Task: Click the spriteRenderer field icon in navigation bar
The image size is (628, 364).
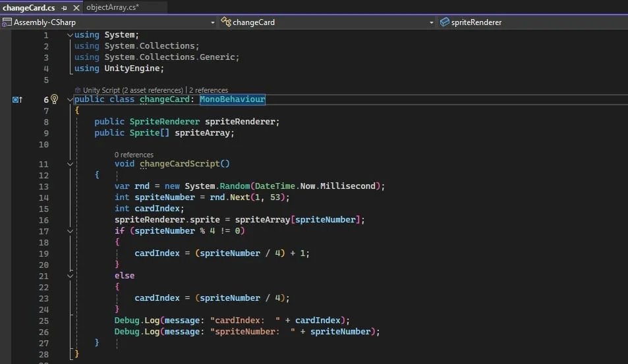Action: point(444,22)
